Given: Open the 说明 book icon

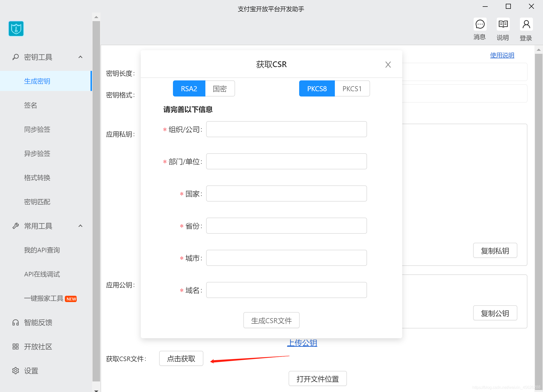Looking at the screenshot, I should (503, 24).
